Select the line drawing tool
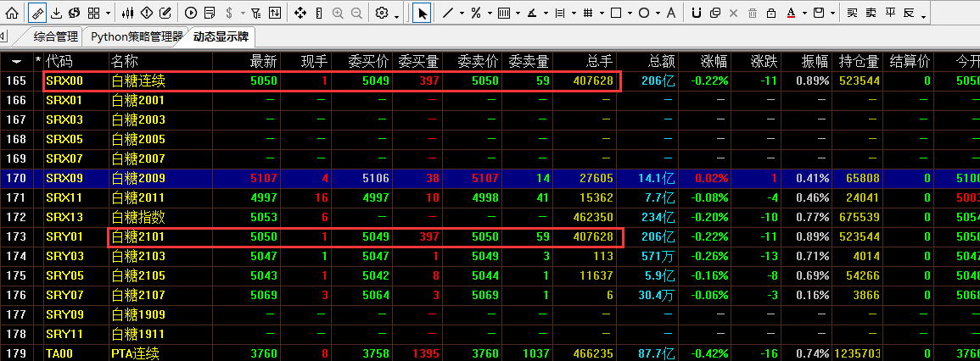 coord(448,13)
